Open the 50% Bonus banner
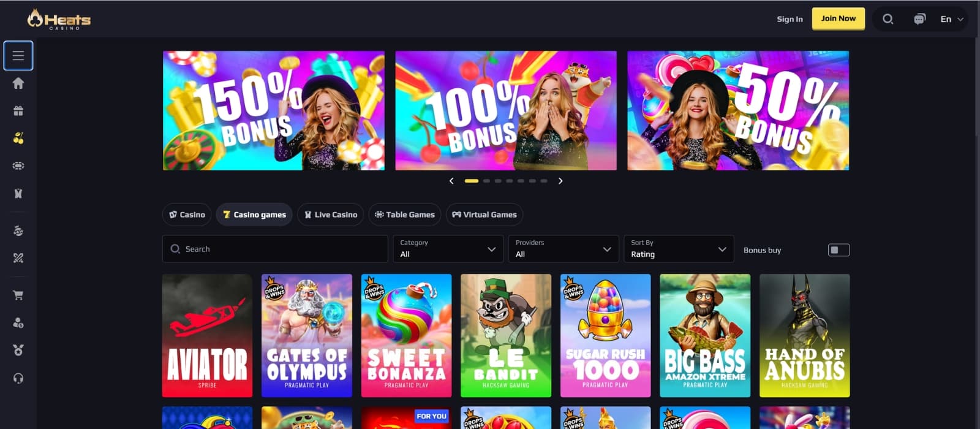Screen dimensions: 980x429 (738, 110)
